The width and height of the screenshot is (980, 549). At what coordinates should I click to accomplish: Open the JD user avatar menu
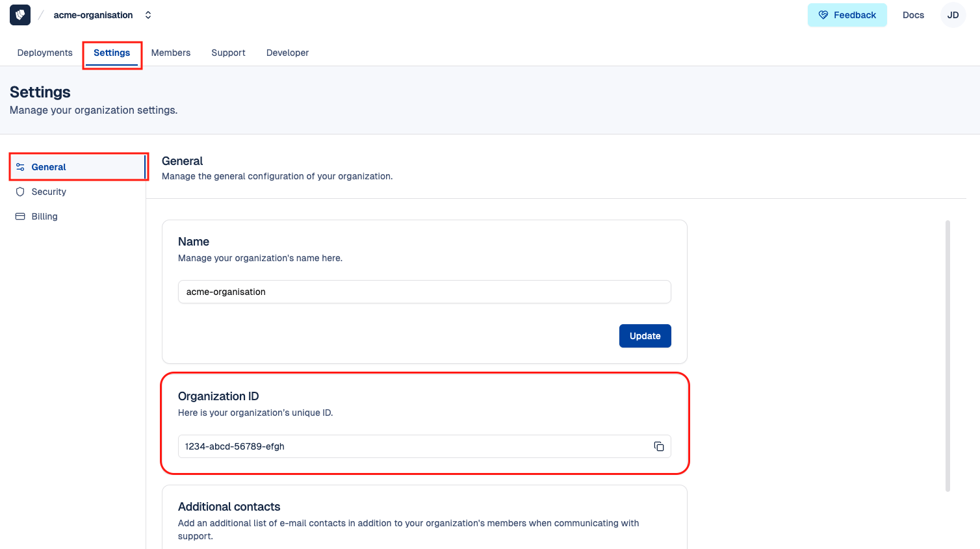[953, 15]
